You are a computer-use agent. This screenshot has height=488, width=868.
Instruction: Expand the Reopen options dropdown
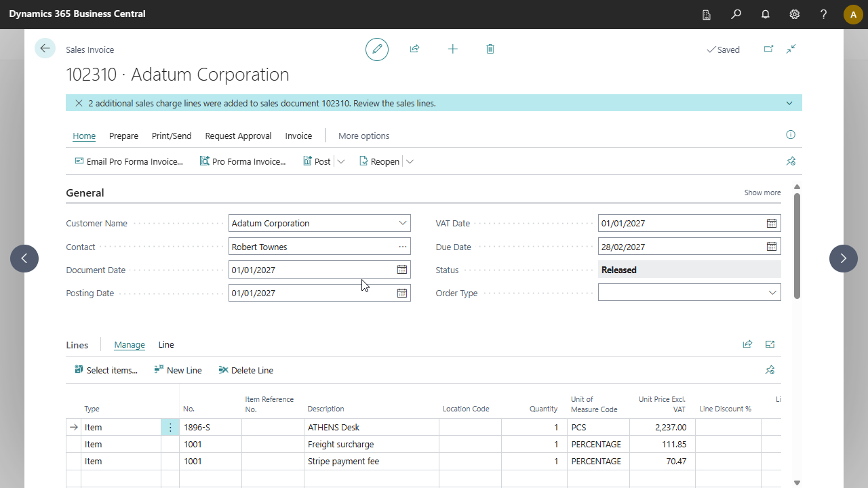coord(410,161)
